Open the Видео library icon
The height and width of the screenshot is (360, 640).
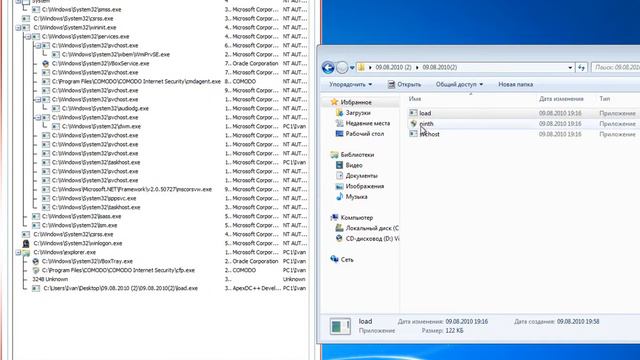click(339, 165)
